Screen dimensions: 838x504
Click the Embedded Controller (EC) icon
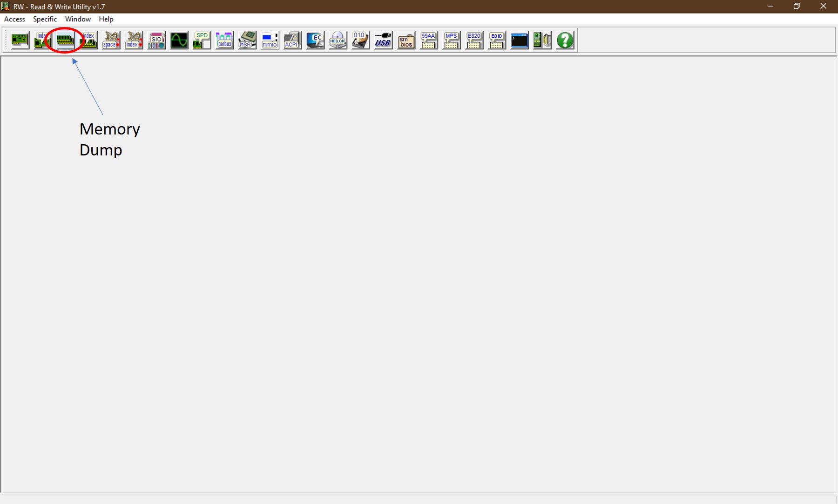click(315, 40)
